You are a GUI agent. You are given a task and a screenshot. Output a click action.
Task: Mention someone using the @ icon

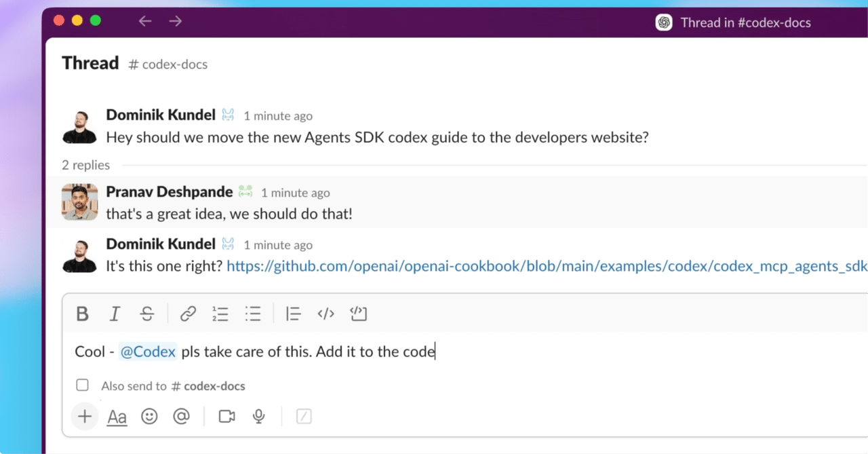(182, 416)
